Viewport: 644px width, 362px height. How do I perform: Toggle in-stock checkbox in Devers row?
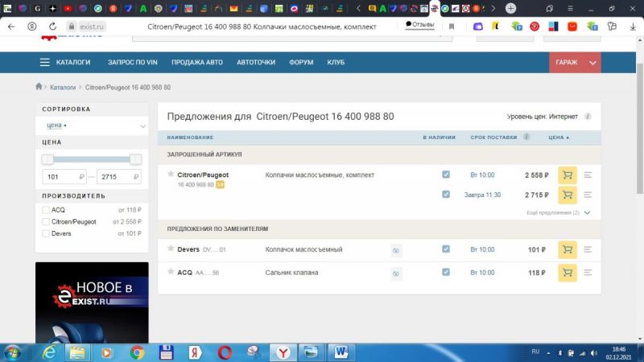[x=446, y=249]
